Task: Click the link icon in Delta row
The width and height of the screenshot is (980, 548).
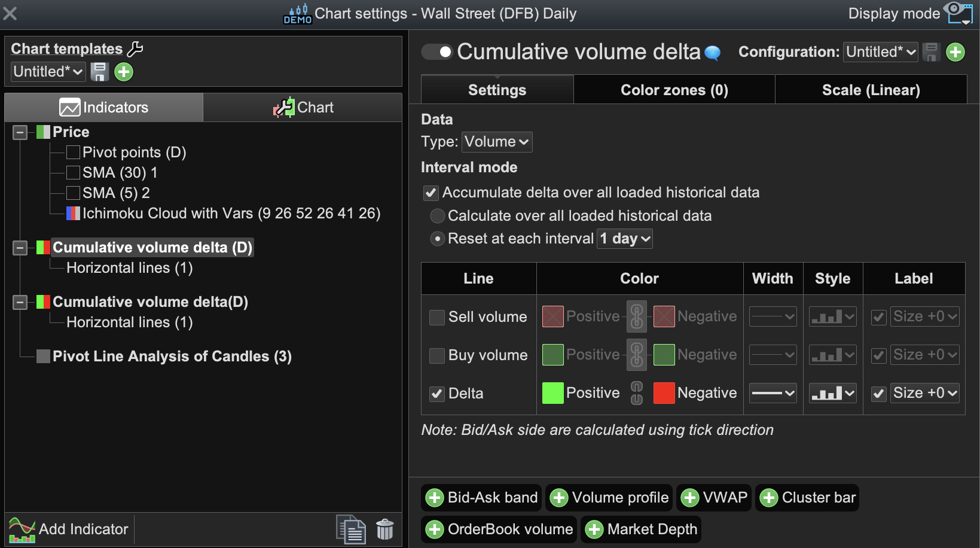Action: [637, 393]
